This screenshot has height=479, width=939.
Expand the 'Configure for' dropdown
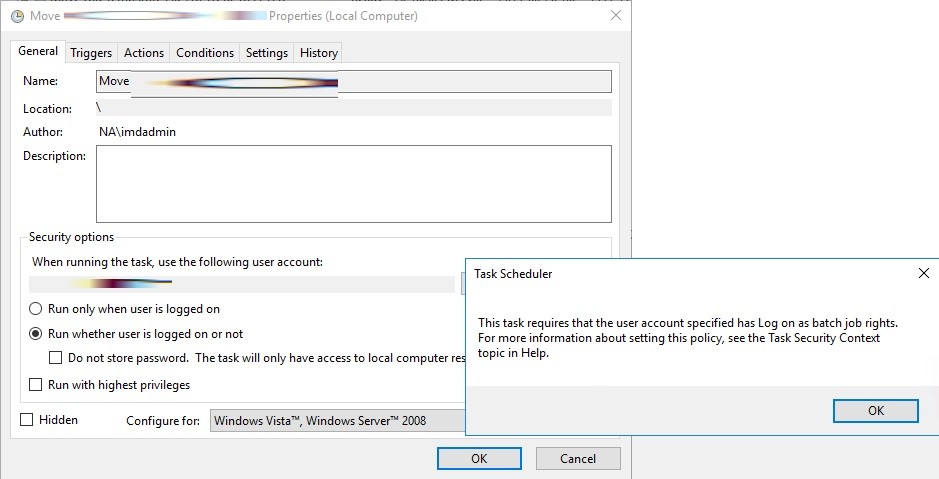pos(338,421)
